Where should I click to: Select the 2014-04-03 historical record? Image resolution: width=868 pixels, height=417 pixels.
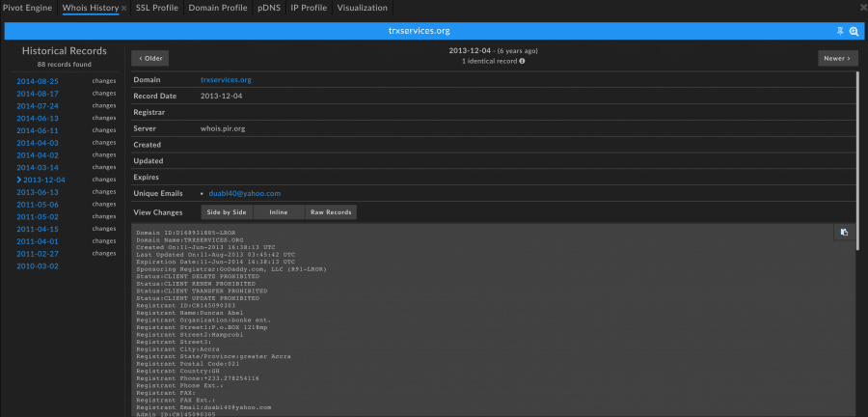[x=37, y=143]
